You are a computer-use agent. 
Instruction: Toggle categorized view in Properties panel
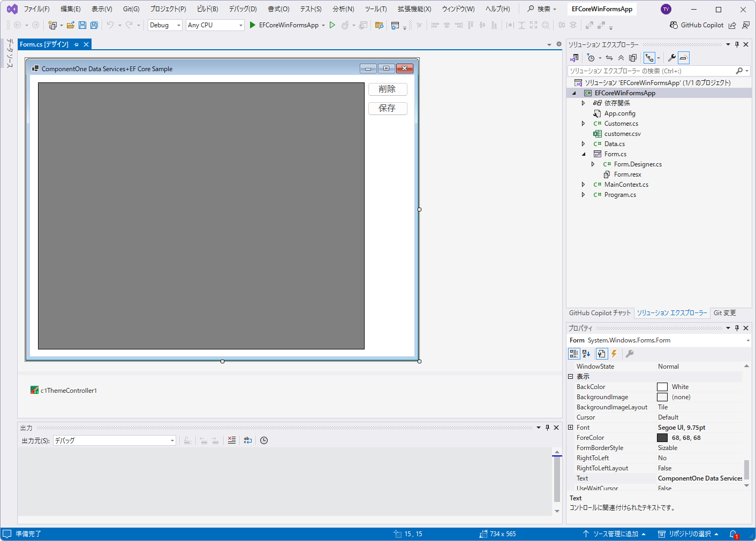coord(574,354)
